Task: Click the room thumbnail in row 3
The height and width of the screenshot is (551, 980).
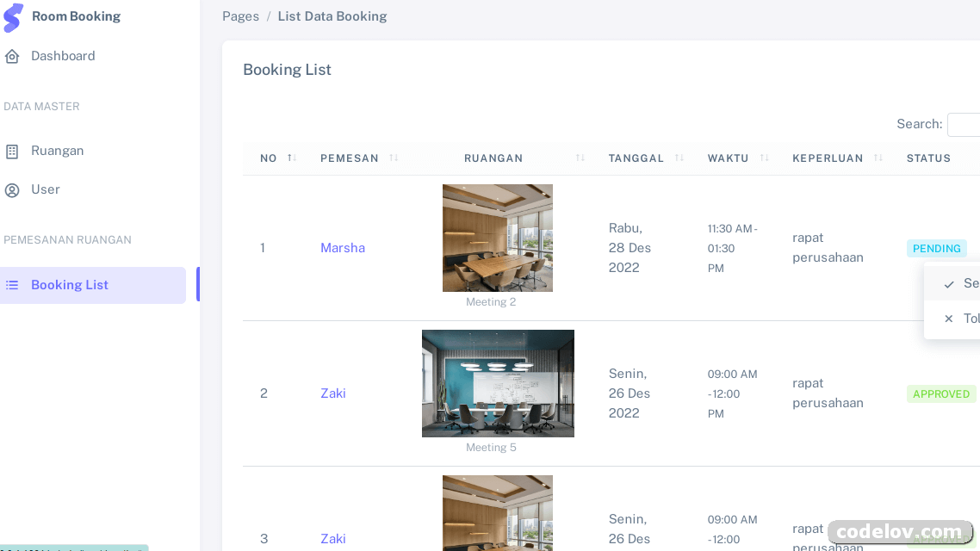Action: pos(498,513)
